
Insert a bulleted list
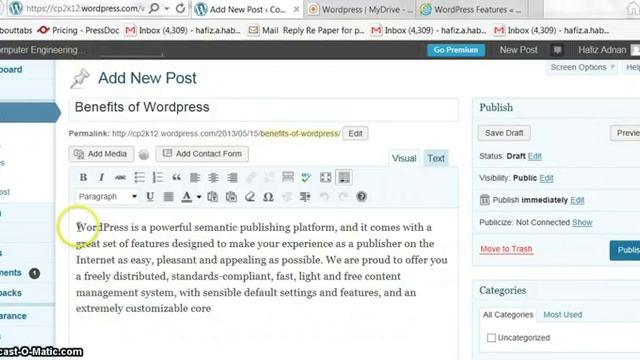[x=139, y=177]
